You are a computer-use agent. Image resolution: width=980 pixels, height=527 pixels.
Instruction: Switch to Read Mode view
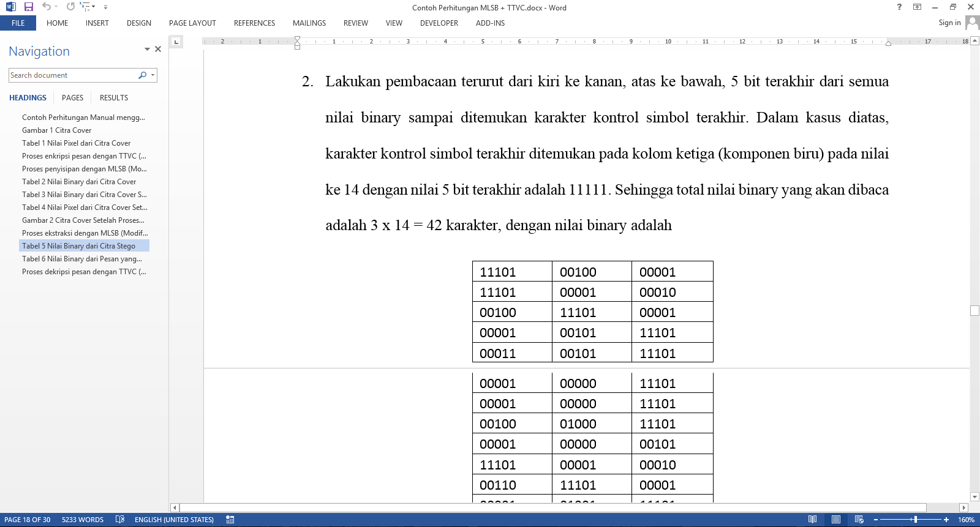point(812,519)
